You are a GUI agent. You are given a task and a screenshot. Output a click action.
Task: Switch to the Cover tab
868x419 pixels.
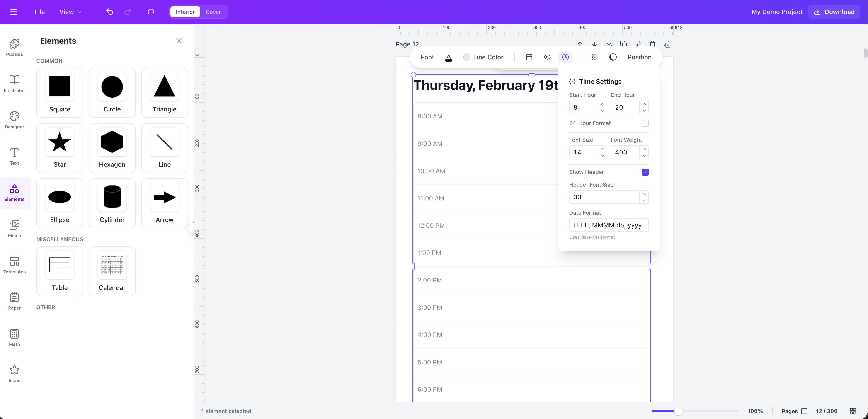pos(213,12)
